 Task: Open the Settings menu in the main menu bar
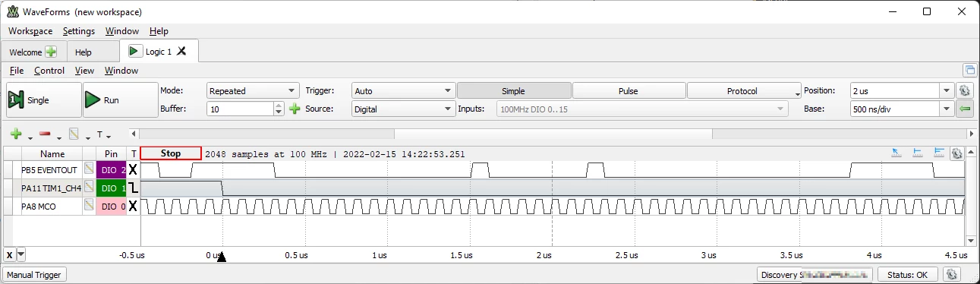click(79, 31)
